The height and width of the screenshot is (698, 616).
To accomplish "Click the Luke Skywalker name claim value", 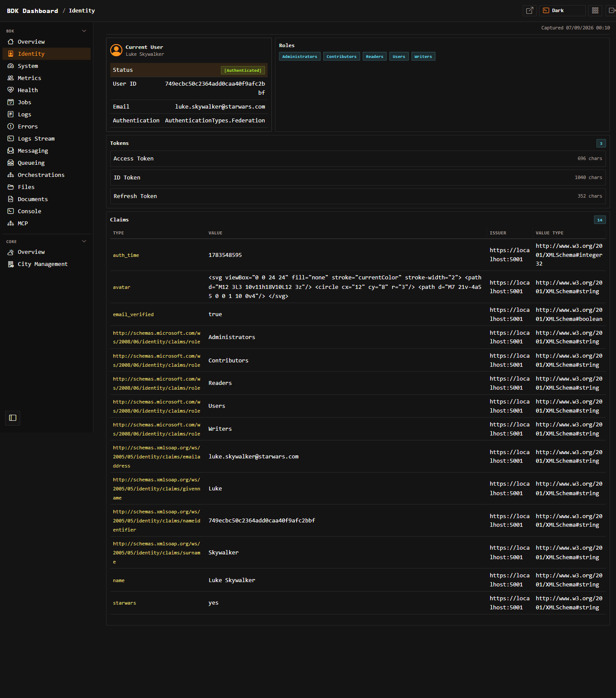I will 232,580.
